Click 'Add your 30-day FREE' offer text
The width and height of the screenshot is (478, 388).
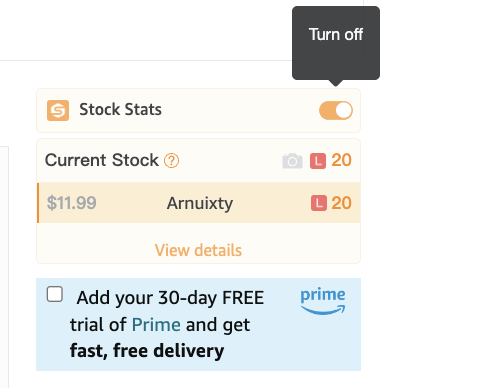(170, 298)
